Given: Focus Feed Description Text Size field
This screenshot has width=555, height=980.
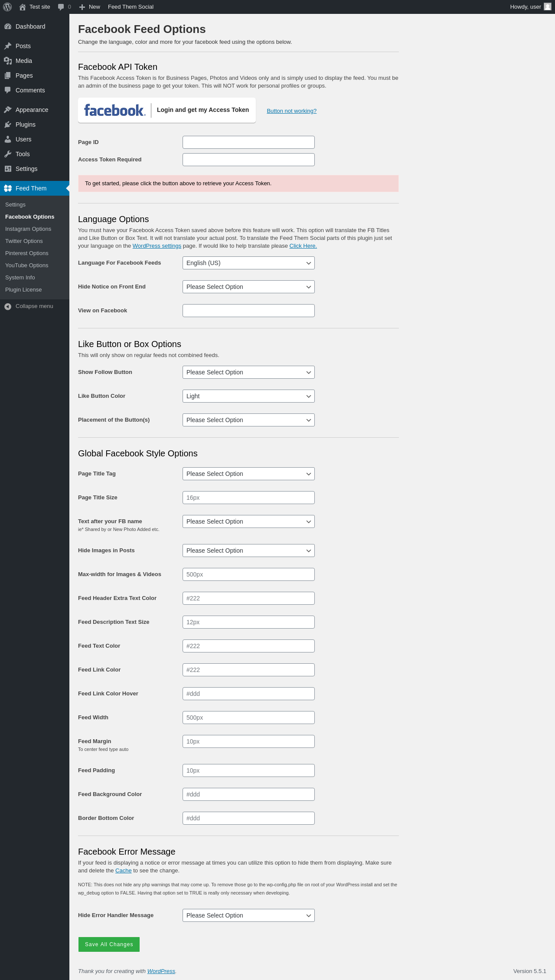Looking at the screenshot, I should pyautogui.click(x=248, y=622).
